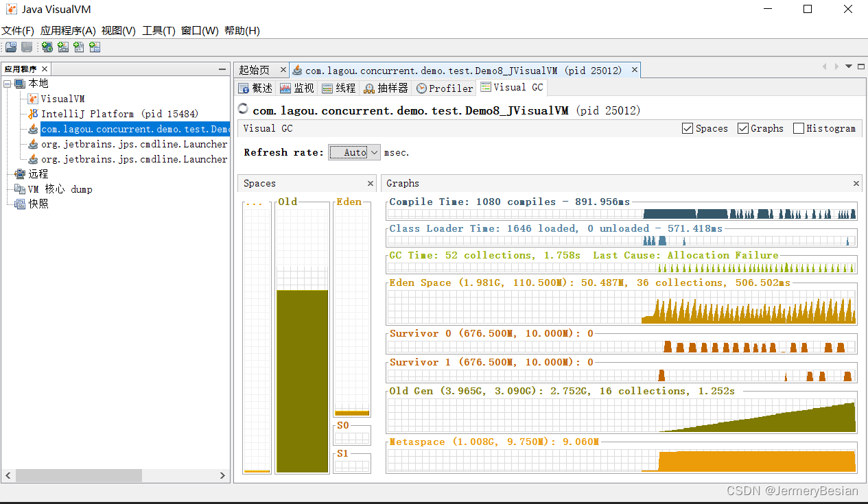Select the VM 核心 dump node
Viewport: 868px width, 504px height.
coord(60,189)
